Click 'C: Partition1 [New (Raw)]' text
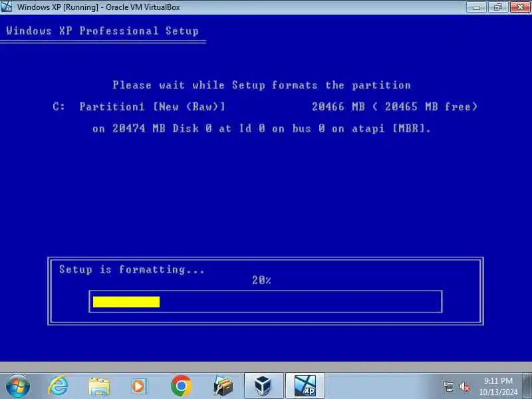Image resolution: width=532 pixels, height=399 pixels. [x=139, y=107]
